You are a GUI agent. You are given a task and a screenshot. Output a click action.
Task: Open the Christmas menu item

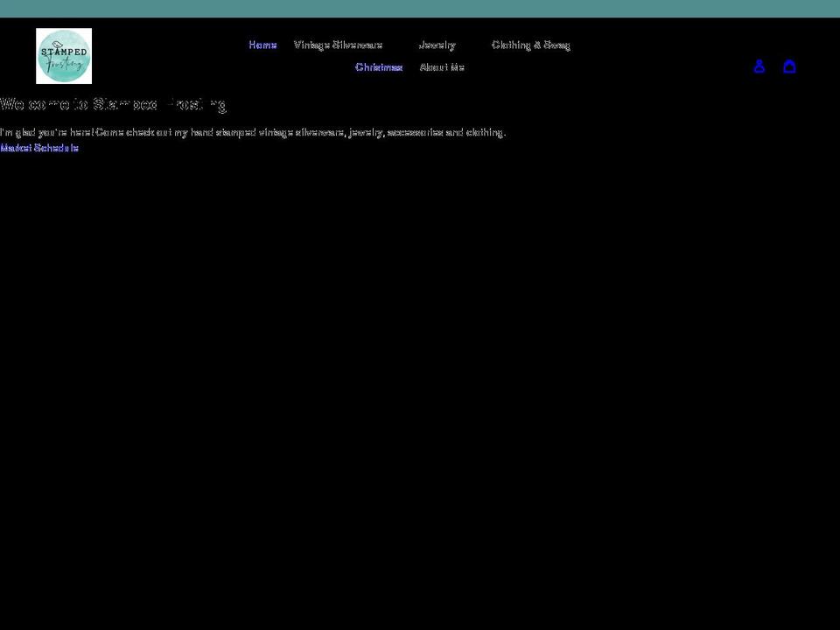click(x=378, y=66)
